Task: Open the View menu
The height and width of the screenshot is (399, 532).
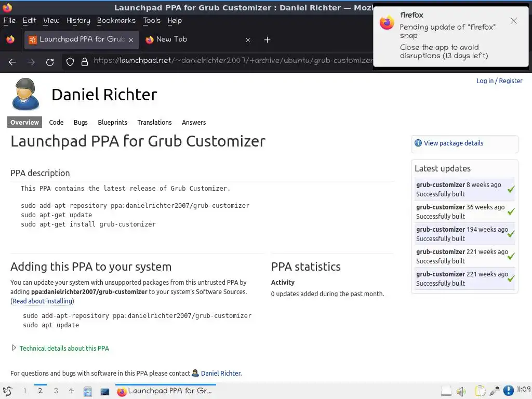Action: click(x=51, y=20)
